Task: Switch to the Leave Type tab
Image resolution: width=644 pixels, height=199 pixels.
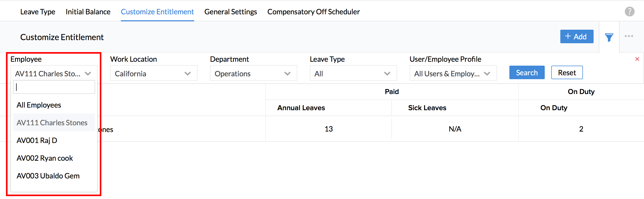Action: click(38, 12)
